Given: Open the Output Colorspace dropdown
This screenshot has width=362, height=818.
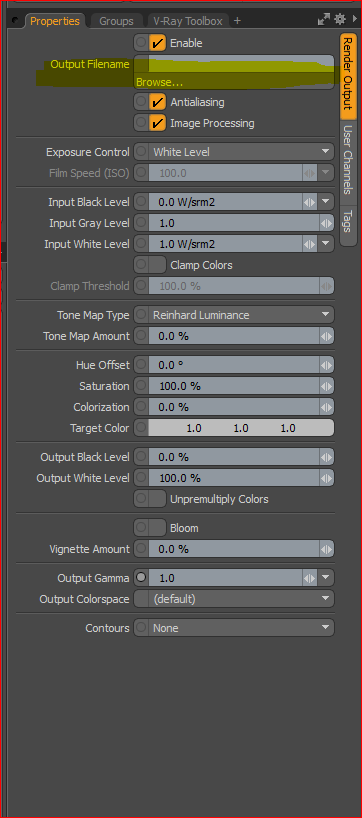Looking at the screenshot, I should point(241,598).
